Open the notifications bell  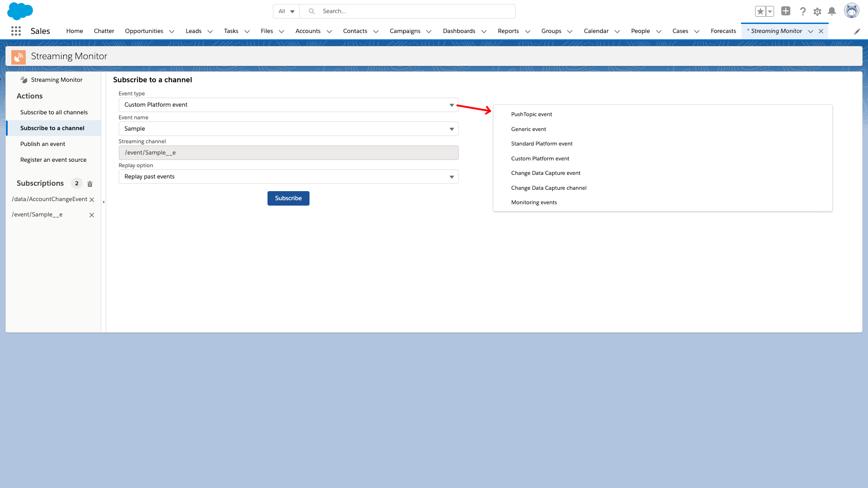click(x=832, y=11)
